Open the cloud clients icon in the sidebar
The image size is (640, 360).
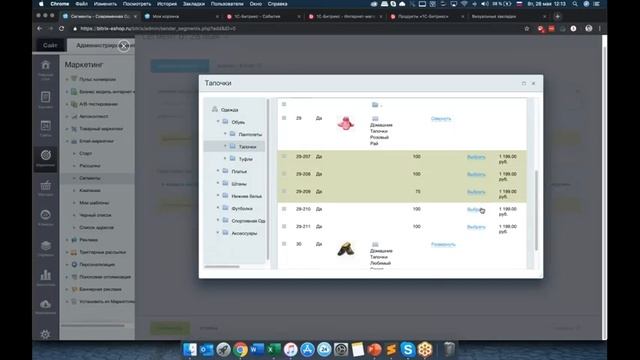pos(45,215)
